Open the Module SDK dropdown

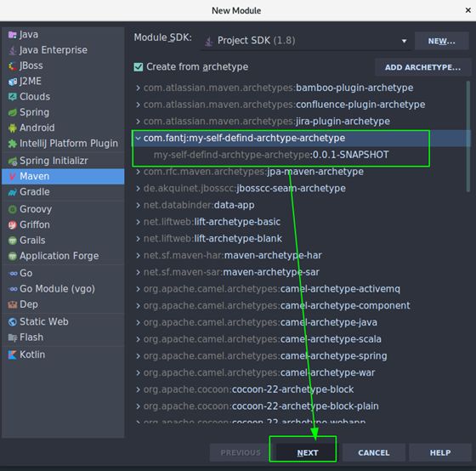click(306, 41)
